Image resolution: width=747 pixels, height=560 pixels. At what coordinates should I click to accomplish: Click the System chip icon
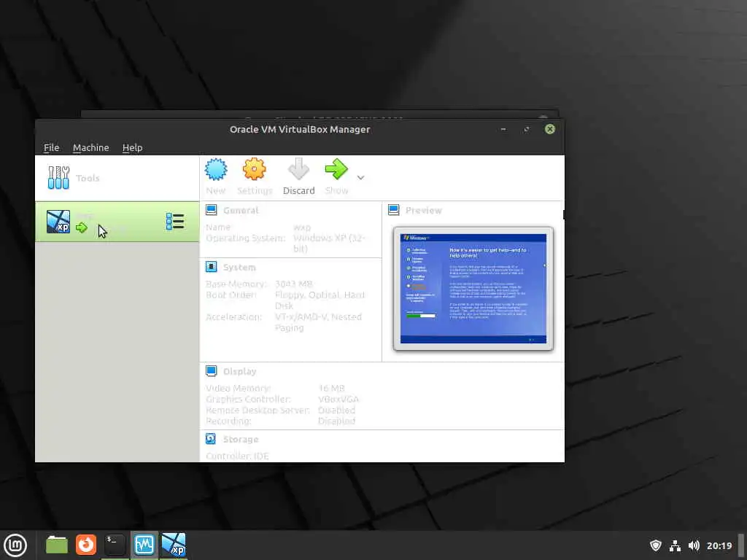[x=211, y=267]
